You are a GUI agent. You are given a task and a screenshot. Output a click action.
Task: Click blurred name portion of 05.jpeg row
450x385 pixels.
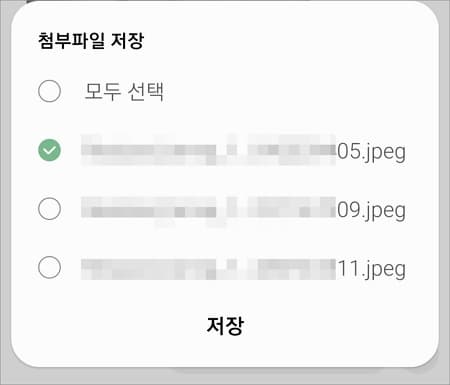(x=208, y=150)
